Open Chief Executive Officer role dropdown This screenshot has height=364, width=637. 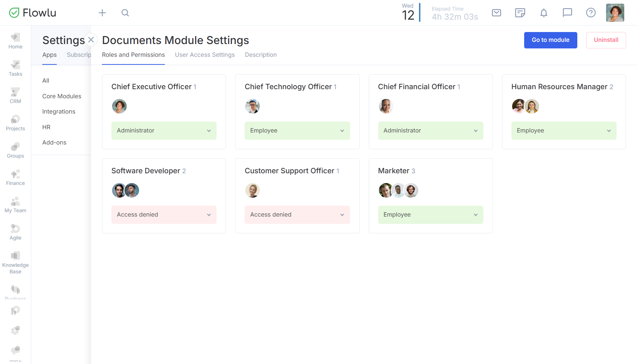[164, 131]
